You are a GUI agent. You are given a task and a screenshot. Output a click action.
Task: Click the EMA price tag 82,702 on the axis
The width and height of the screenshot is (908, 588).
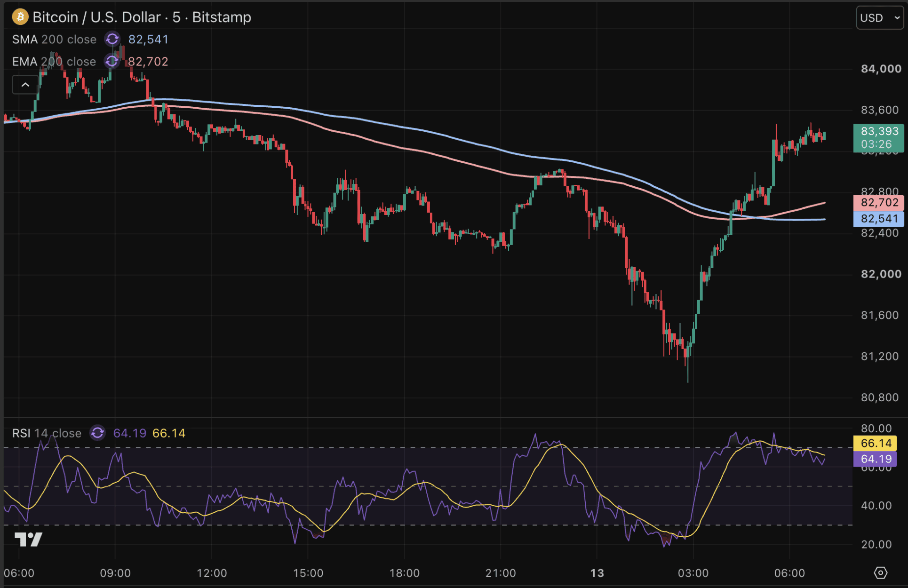click(x=879, y=203)
